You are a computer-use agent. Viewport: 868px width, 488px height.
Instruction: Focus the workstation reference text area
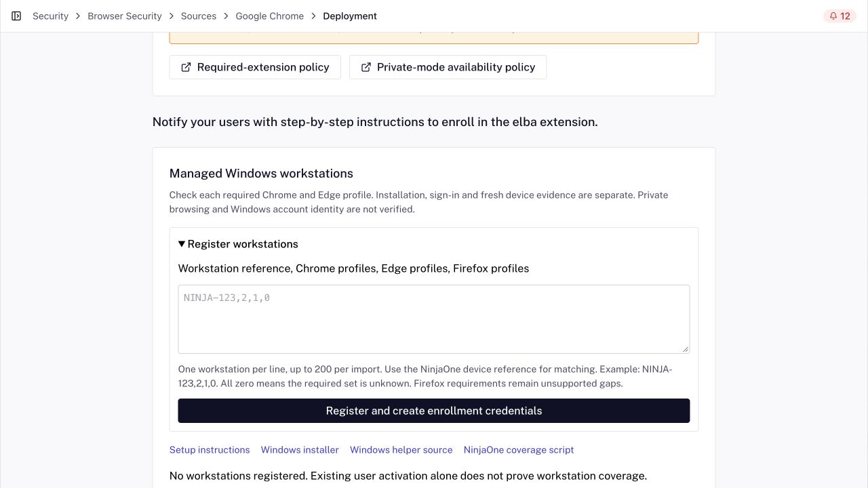pyautogui.click(x=434, y=319)
